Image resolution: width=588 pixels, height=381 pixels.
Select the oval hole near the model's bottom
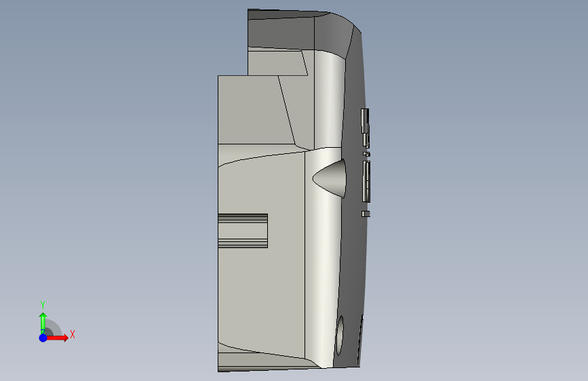(x=340, y=336)
